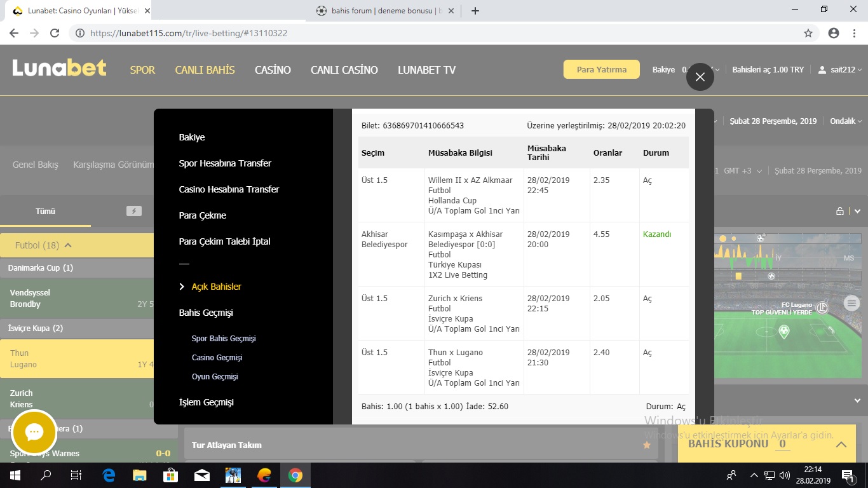Open the live chat bubble icon
Screen dimensions: 868x488
34,432
